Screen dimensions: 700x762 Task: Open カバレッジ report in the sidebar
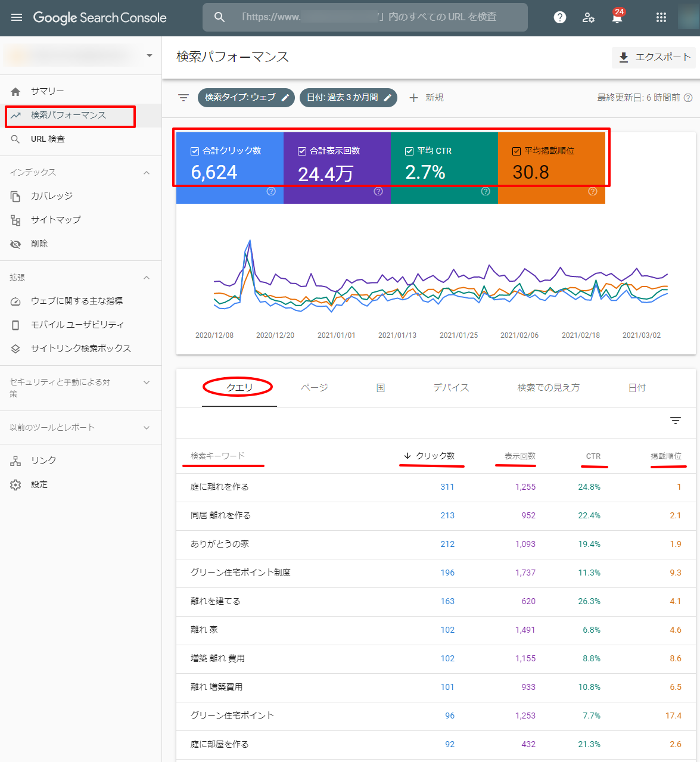(x=81, y=196)
